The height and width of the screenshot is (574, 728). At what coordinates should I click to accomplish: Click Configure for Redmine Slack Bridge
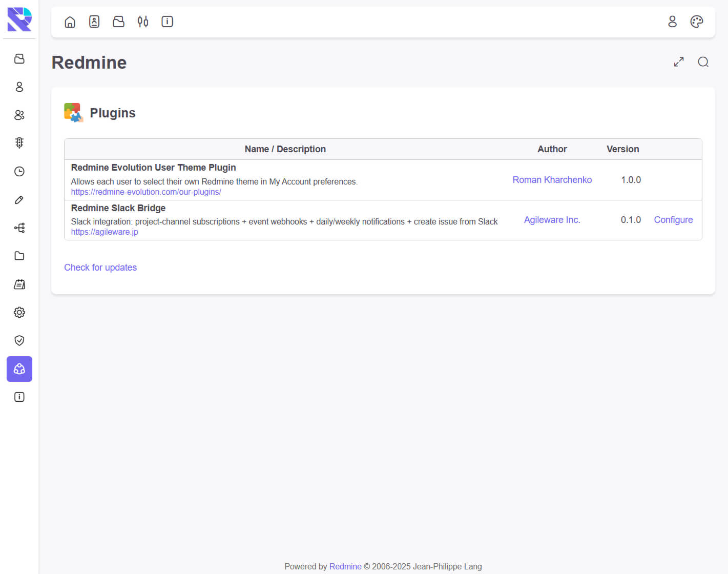(673, 220)
